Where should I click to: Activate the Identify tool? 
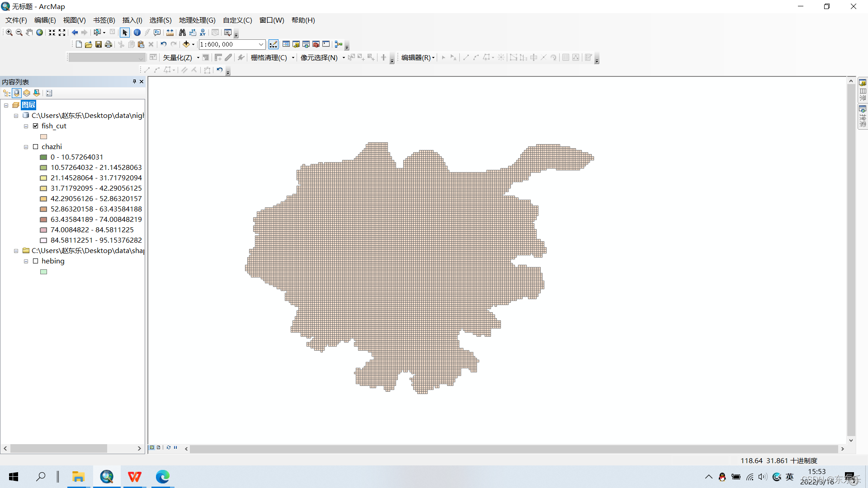[137, 33]
